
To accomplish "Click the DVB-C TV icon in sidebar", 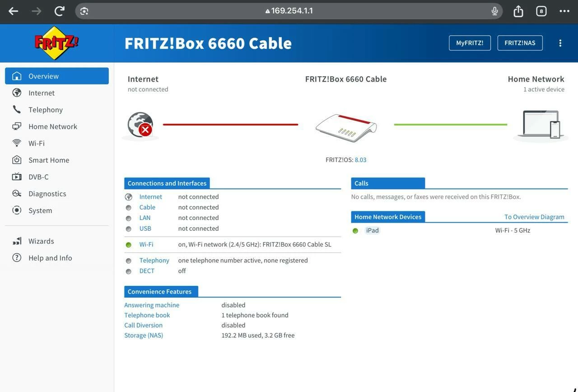I will (17, 177).
